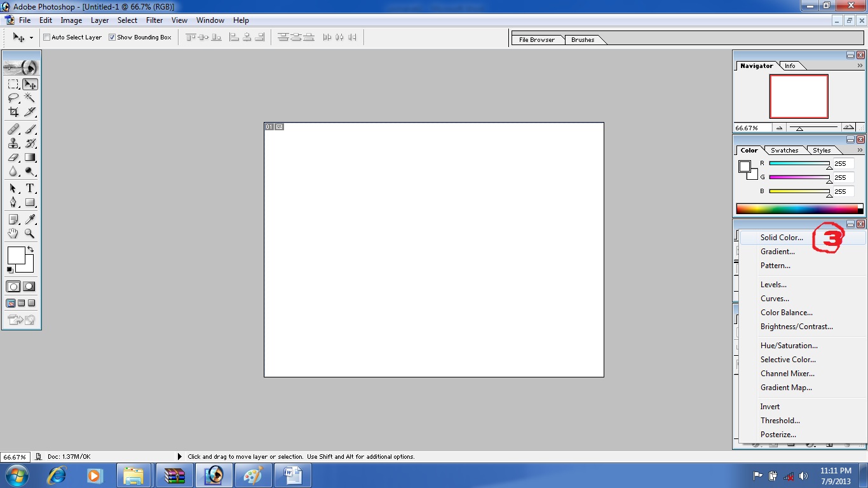868x488 pixels.
Task: Select the rectangular Marquee tool
Action: (13, 83)
